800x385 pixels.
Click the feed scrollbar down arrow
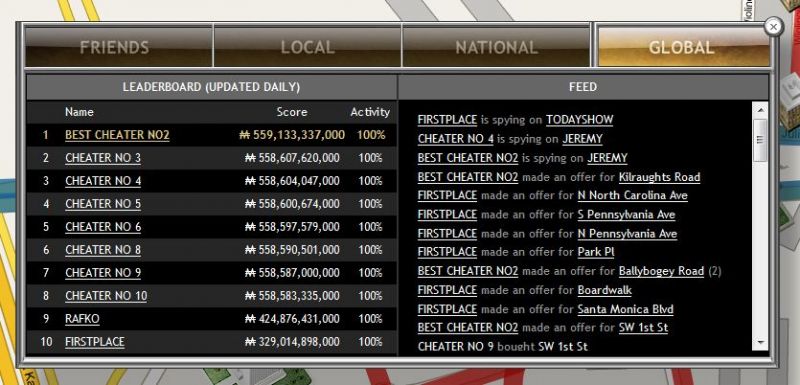tap(760, 343)
